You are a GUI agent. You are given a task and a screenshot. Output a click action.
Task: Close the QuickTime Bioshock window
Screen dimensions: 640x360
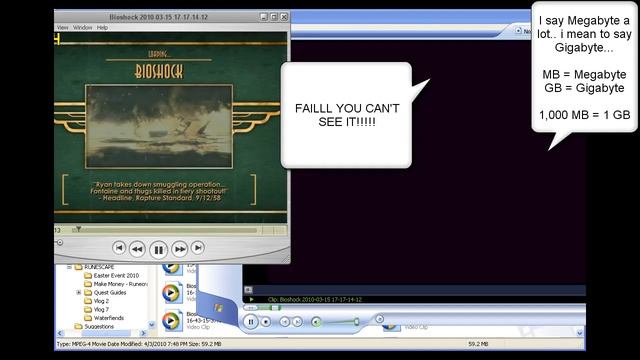click(284, 17)
